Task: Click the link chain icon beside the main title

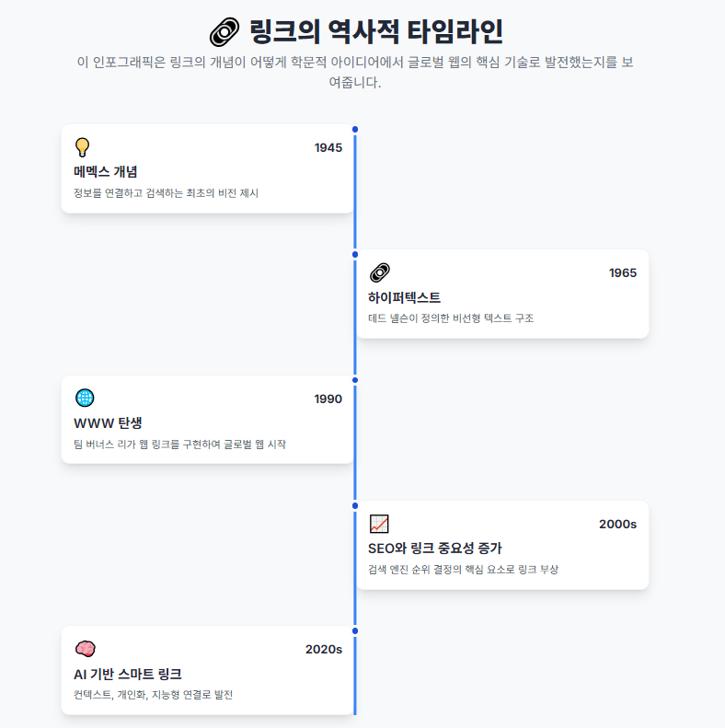Action: click(224, 31)
